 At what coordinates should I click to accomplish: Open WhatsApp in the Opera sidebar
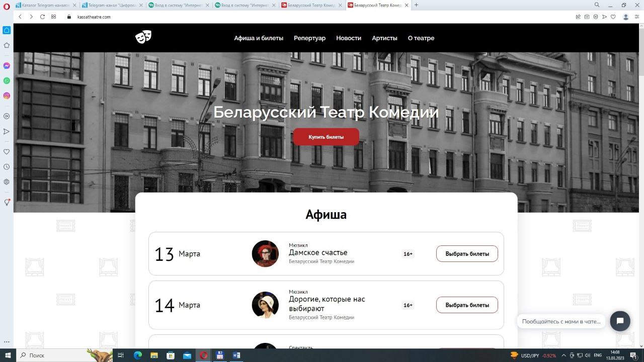[7, 80]
